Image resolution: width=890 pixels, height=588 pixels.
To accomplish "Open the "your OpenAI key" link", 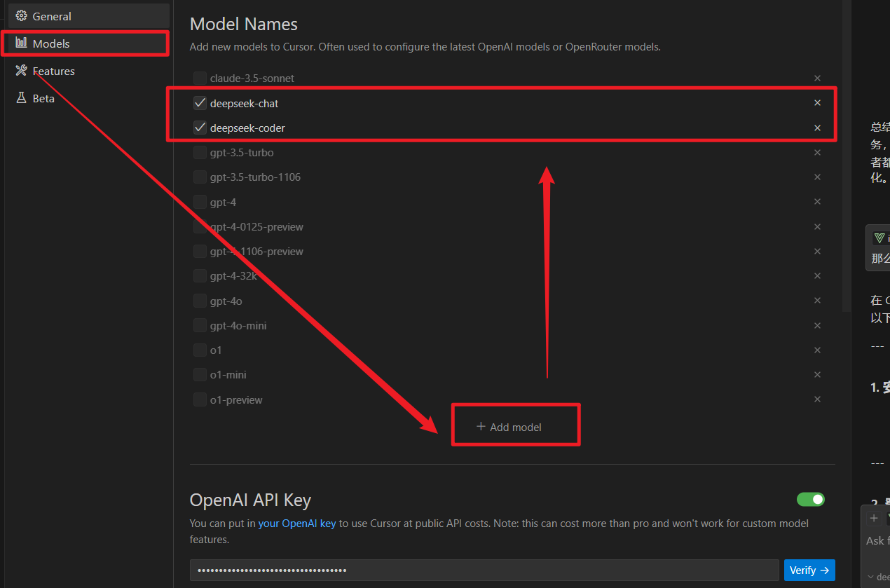I will pos(297,523).
